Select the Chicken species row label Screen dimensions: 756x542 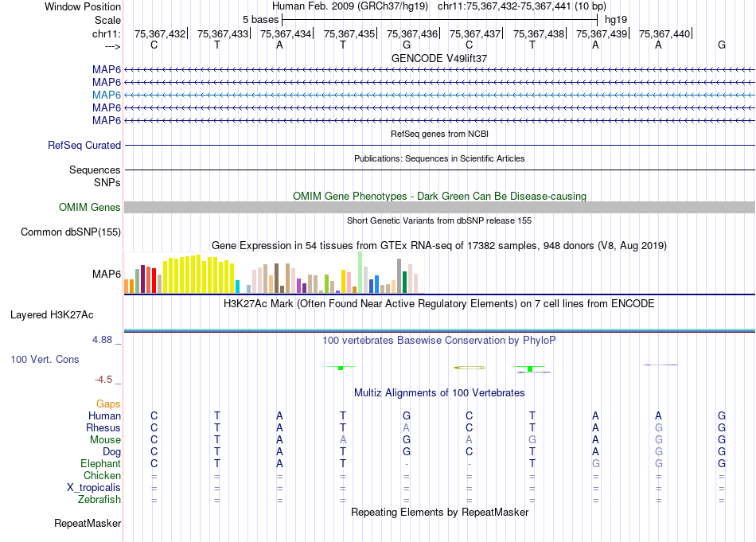pyautogui.click(x=102, y=475)
